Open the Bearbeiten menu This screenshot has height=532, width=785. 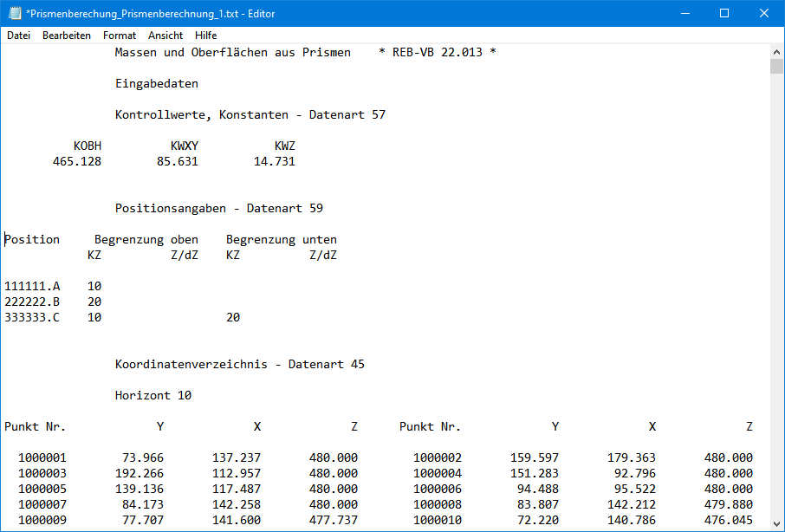point(67,36)
